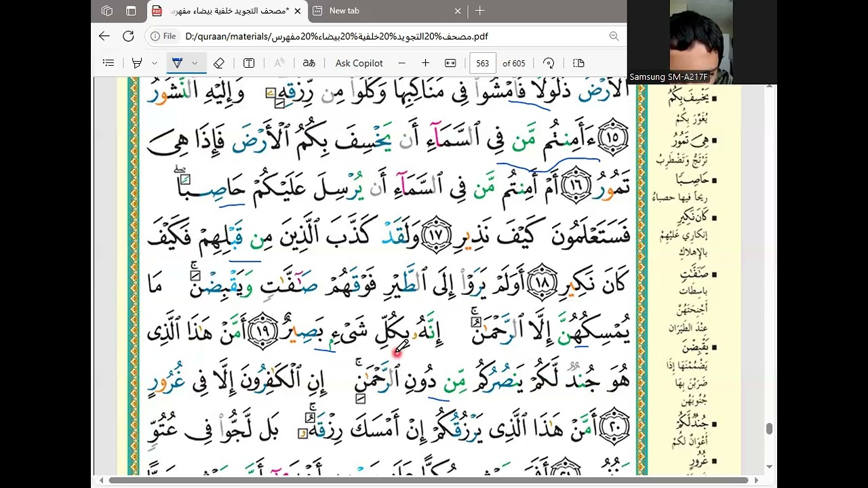The image size is (868, 488).
Task: Edit the page number field showing 563
Action: (x=482, y=63)
